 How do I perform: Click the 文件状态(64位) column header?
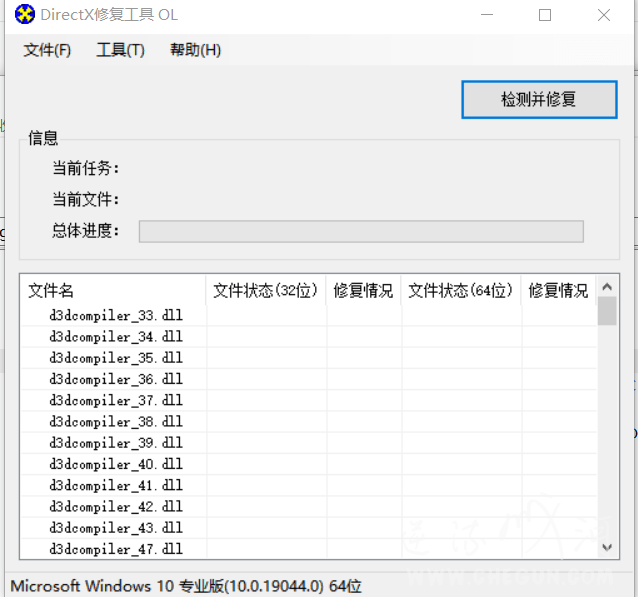(x=461, y=290)
